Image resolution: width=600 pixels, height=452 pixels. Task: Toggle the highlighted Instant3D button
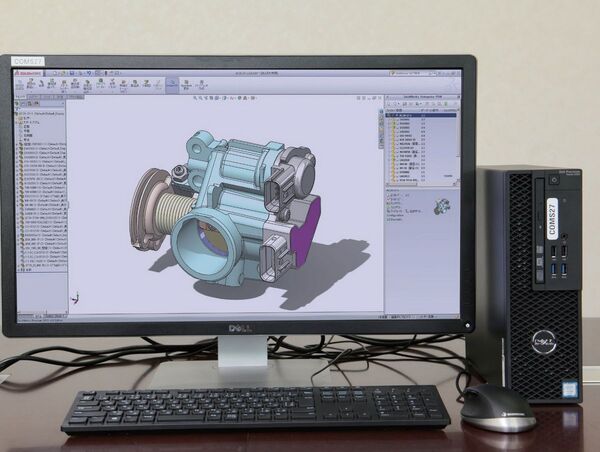pos(172,85)
